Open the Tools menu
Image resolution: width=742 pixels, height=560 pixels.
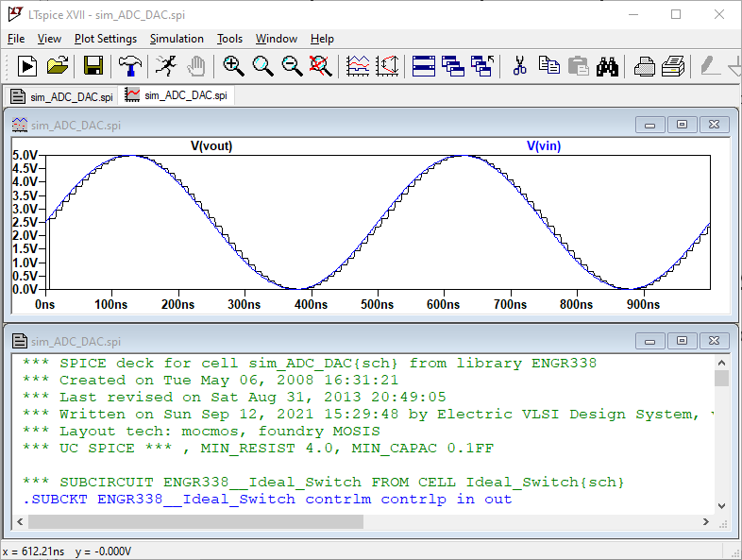(229, 39)
